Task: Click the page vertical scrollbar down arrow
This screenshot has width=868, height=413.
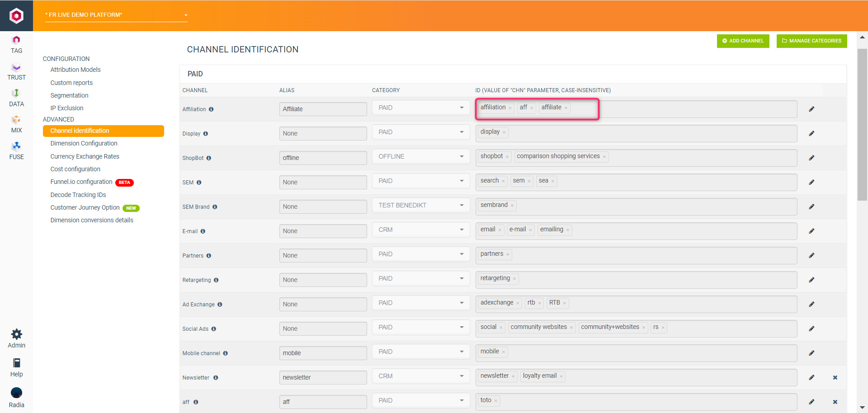Action: (862, 408)
